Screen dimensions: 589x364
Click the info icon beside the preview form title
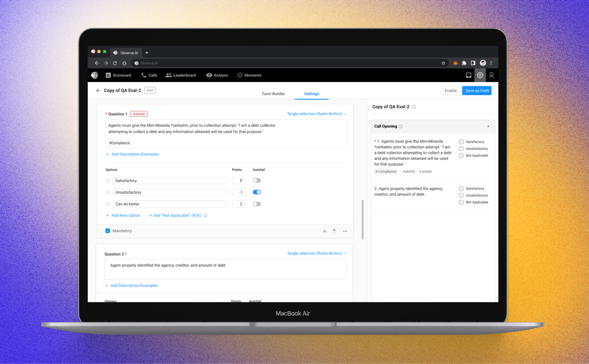tap(414, 107)
